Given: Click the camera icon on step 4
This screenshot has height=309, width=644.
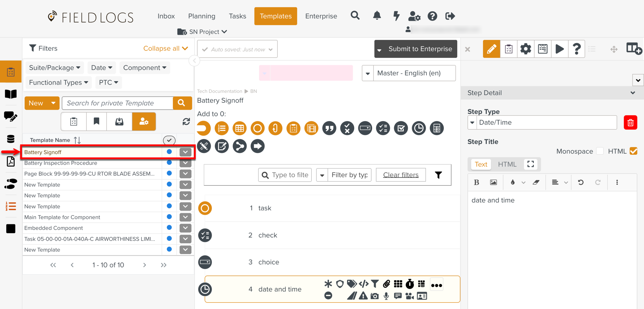Looking at the screenshot, I should [374, 296].
